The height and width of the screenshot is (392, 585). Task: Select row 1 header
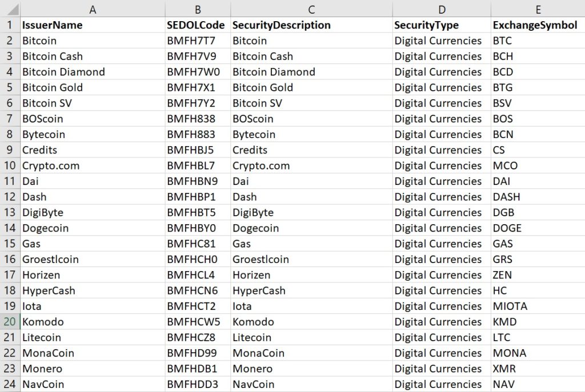10,25
